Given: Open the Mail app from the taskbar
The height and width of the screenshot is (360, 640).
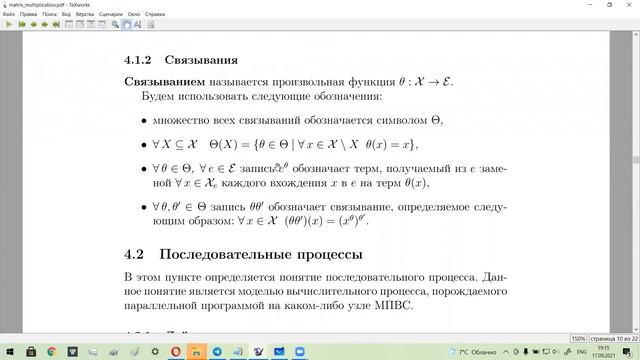Looking at the screenshot, I should click(x=279, y=351).
